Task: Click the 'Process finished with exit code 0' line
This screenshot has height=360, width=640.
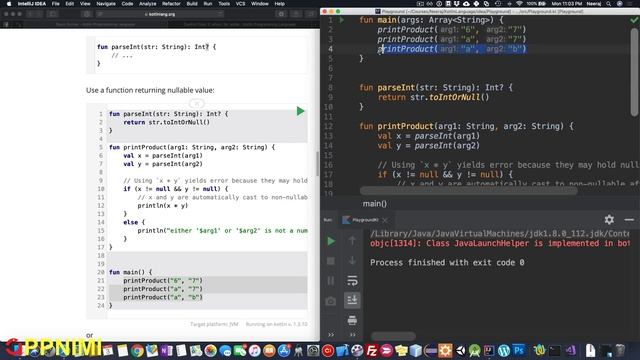Action: [447, 262]
